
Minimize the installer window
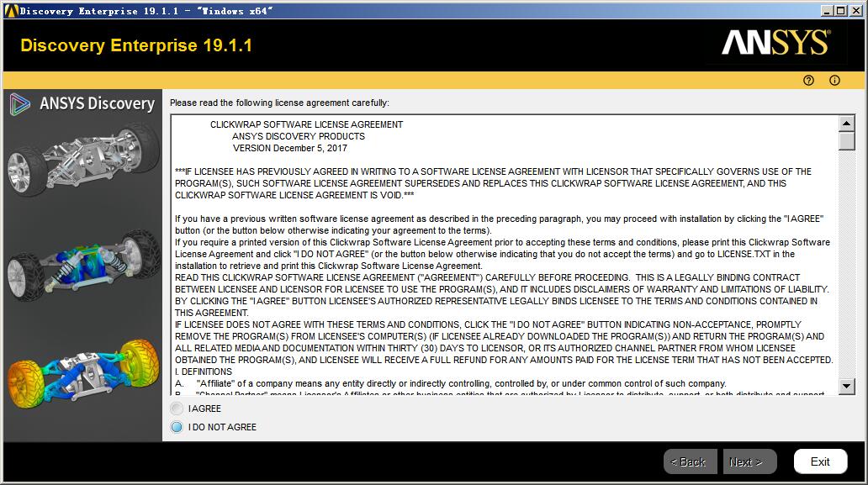[x=827, y=11]
